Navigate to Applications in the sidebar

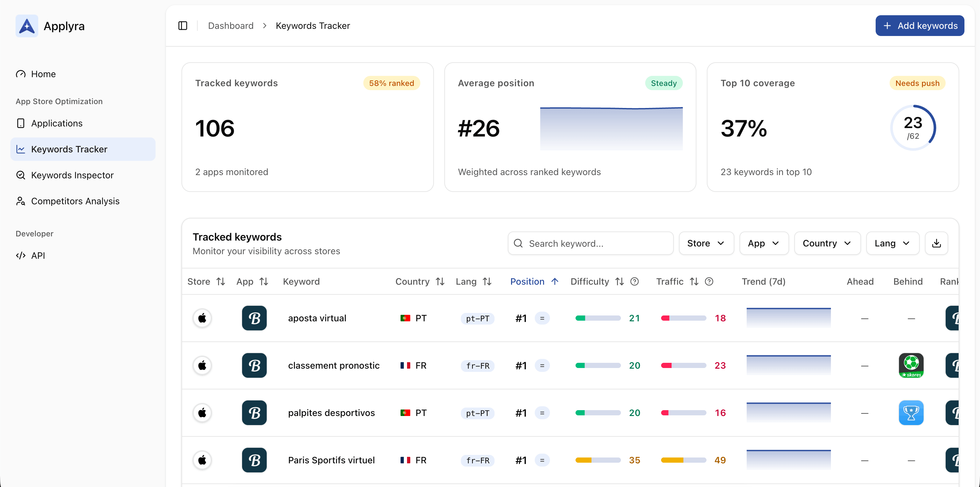(x=56, y=123)
